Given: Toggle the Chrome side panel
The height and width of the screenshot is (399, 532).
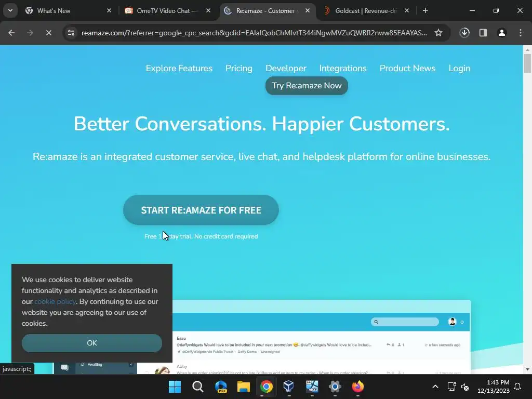Looking at the screenshot, I should coord(483,33).
